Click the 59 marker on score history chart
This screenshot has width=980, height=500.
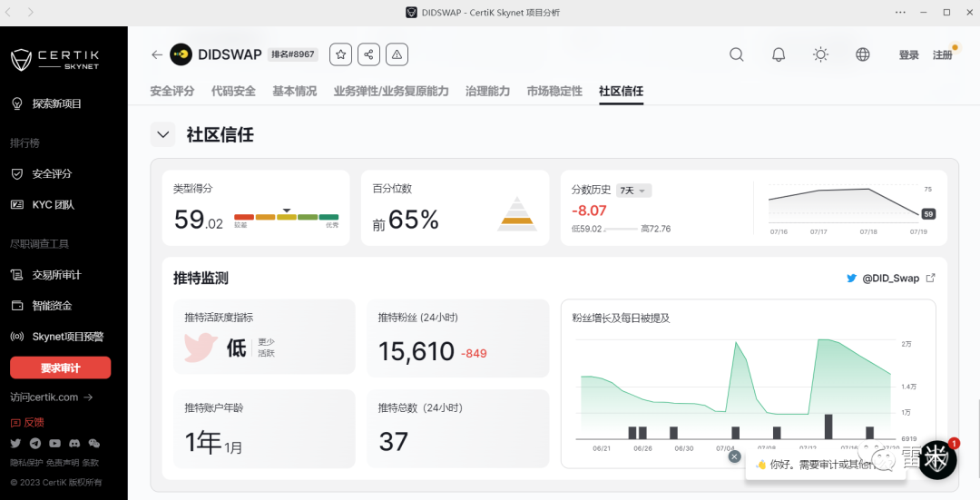pyautogui.click(x=928, y=214)
